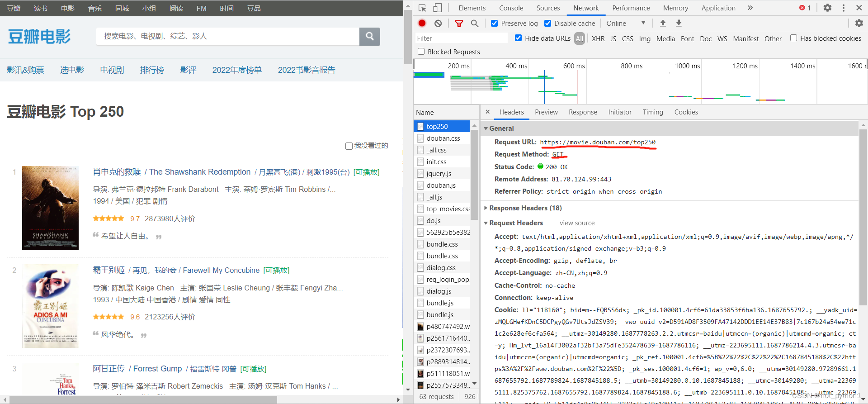Toggle the network filter funnel icon
The image size is (868, 404).
[459, 23]
